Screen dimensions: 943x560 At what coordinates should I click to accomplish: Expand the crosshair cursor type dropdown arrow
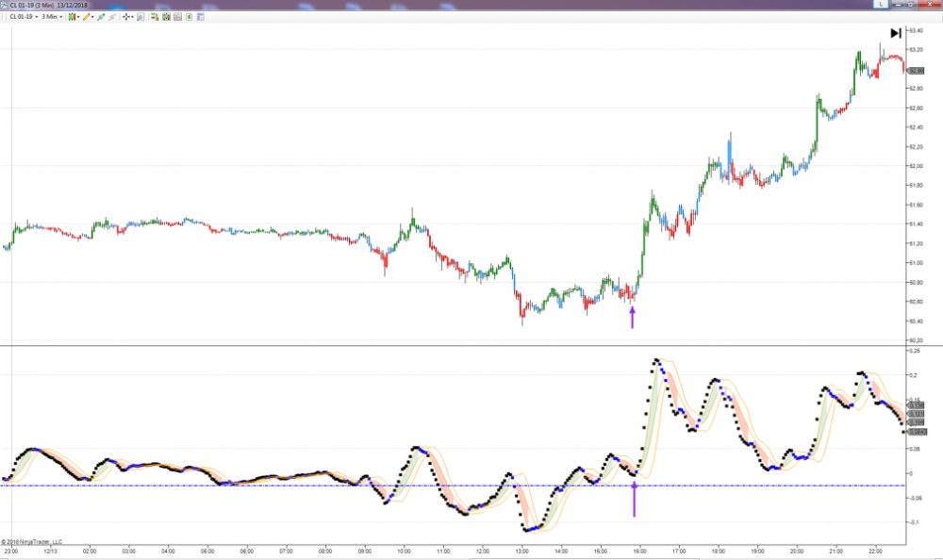[133, 17]
